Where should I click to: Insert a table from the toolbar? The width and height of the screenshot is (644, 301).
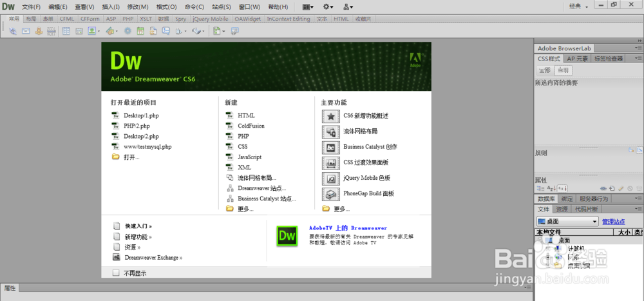point(66,31)
